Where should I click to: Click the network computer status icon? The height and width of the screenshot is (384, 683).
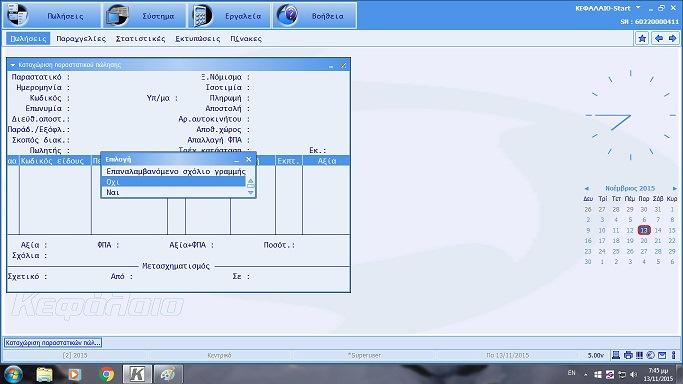click(x=616, y=355)
